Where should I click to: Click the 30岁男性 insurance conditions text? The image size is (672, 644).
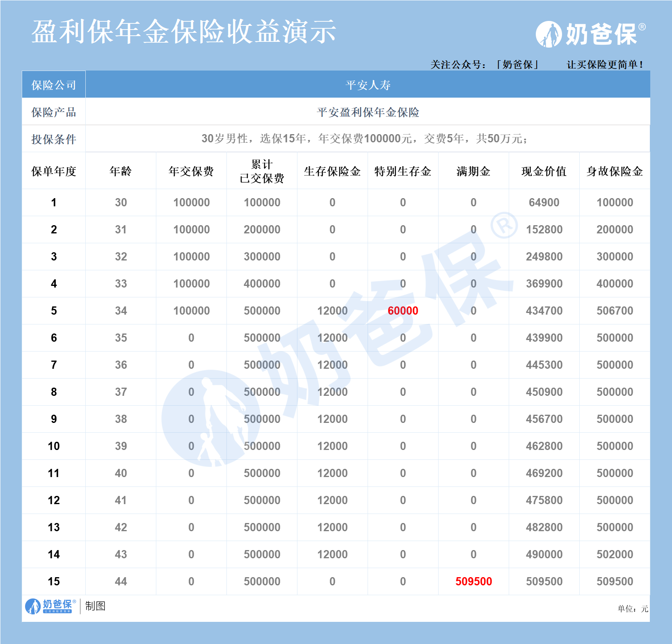(x=364, y=139)
